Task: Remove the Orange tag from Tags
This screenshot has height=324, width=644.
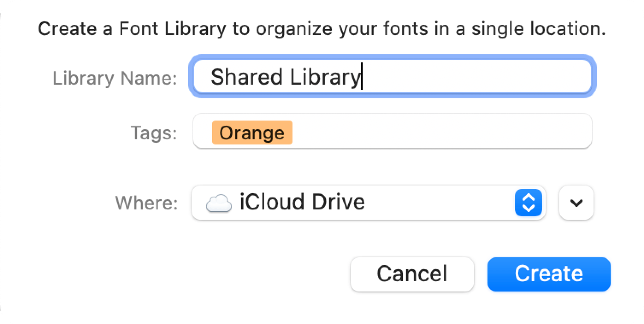Action: [x=251, y=133]
